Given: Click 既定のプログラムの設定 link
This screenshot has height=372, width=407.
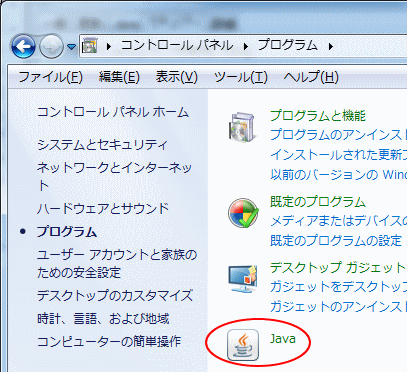Looking at the screenshot, I should [336, 240].
